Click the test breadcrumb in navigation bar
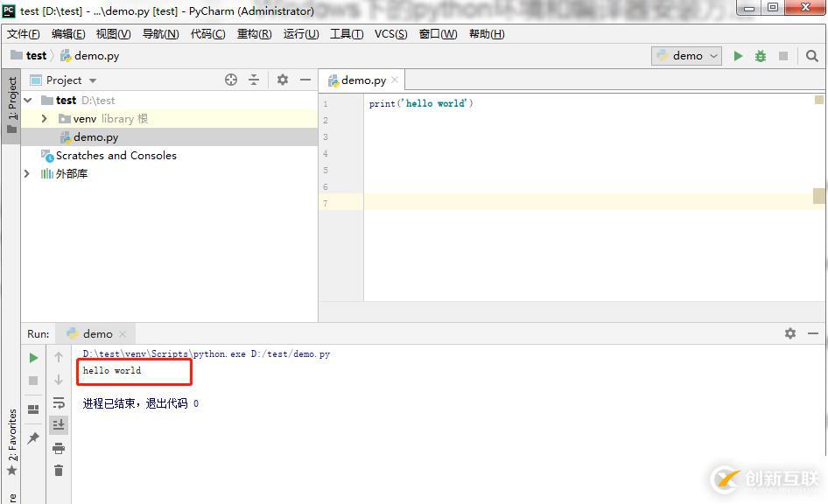Image resolution: width=828 pixels, height=504 pixels. click(x=30, y=55)
